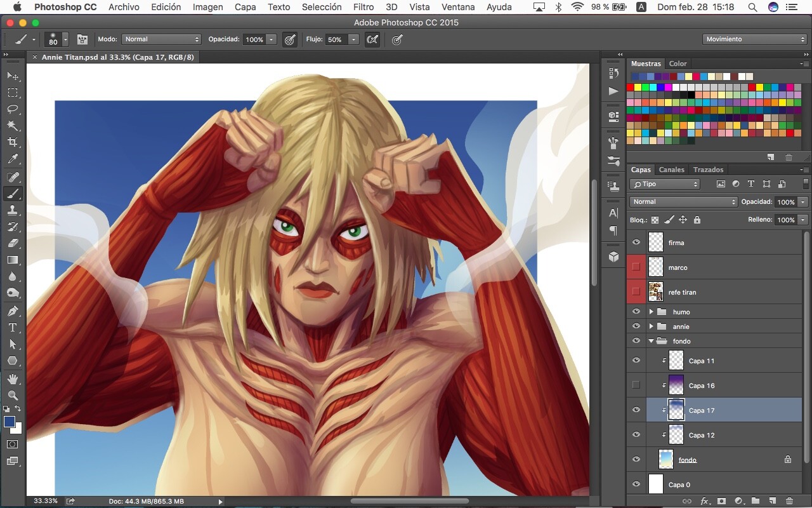Expand the annie layer group
Viewport: 812px width, 508px height.
652,326
